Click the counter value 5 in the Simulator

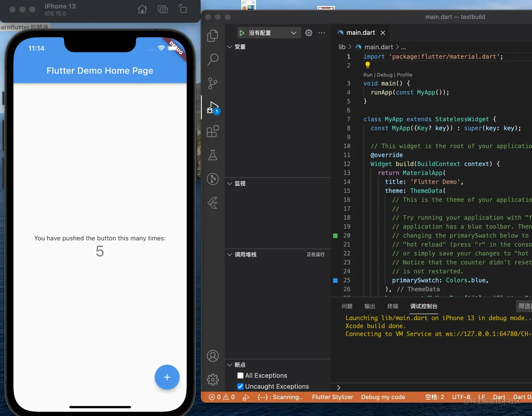[100, 251]
